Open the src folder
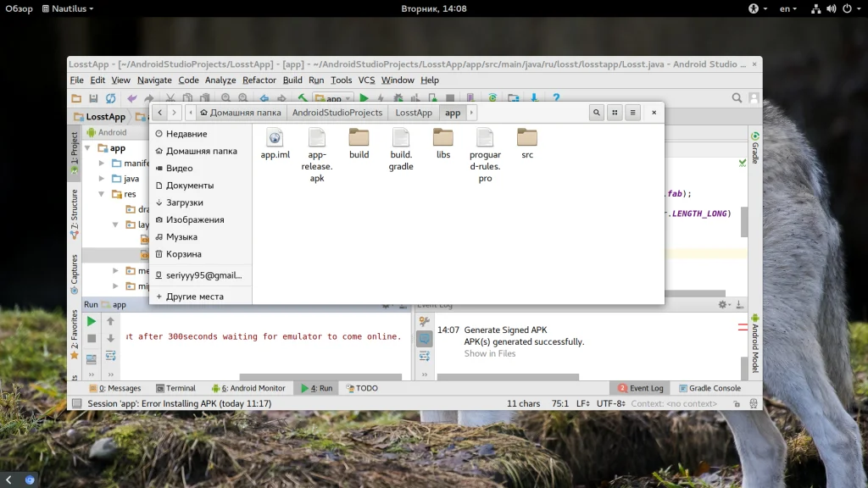 pos(527,139)
